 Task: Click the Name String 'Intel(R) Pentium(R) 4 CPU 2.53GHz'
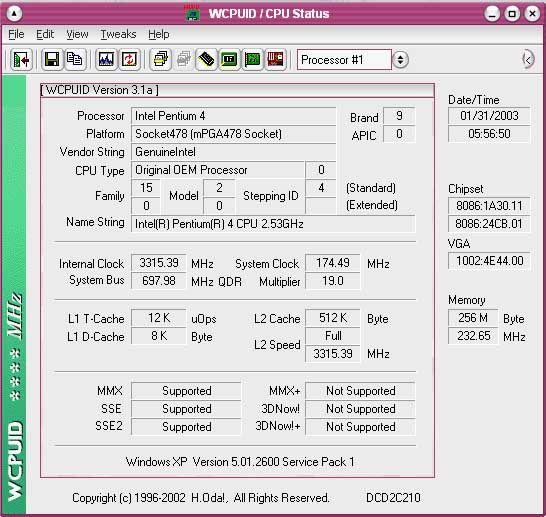click(x=273, y=224)
